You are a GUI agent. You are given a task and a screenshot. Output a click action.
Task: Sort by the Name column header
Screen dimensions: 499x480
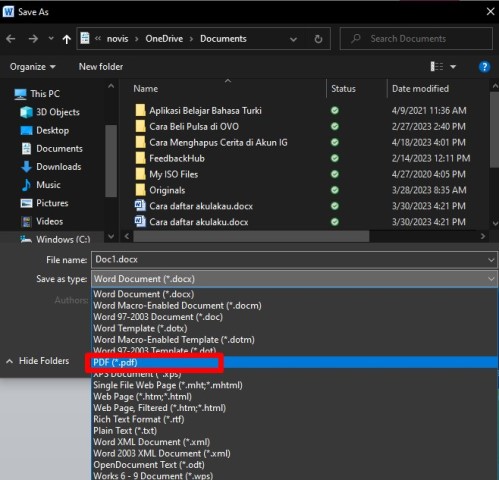(146, 89)
